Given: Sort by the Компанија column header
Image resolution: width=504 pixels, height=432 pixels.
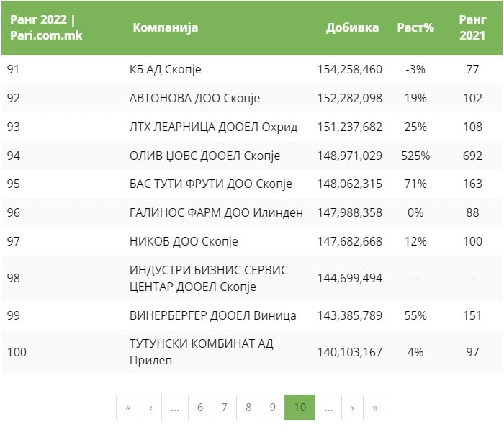Looking at the screenshot, I should point(166,28).
